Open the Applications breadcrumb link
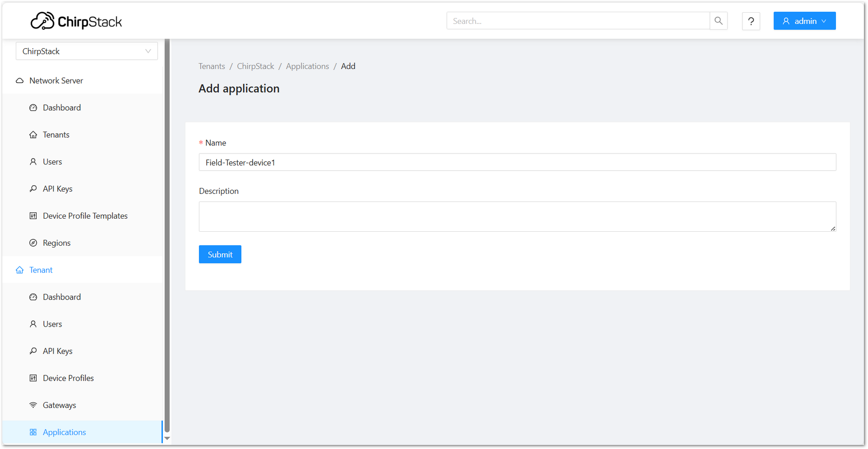Viewport: 868px width, 449px height. (307, 66)
